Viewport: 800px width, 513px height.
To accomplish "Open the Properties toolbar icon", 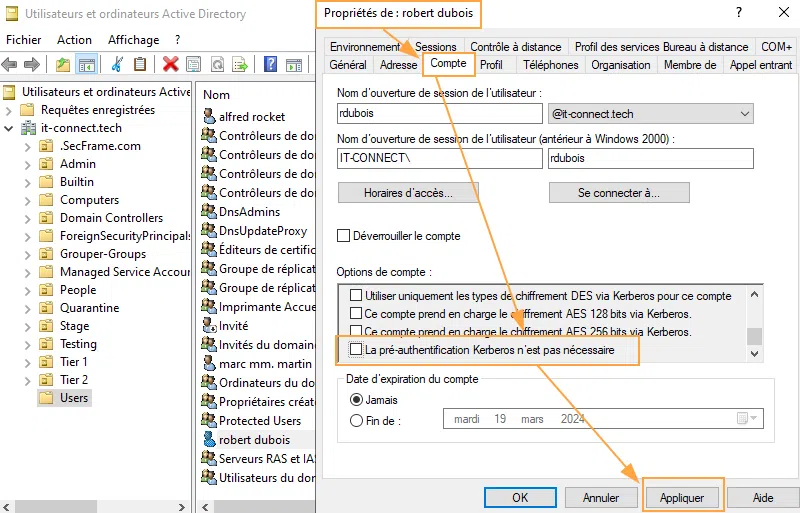I will 193,64.
